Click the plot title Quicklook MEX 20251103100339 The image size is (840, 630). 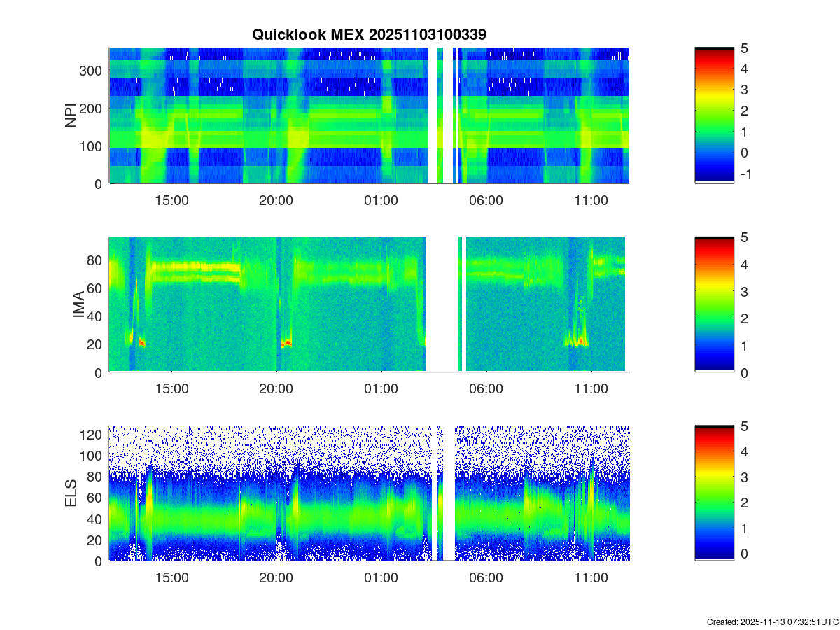coord(369,34)
